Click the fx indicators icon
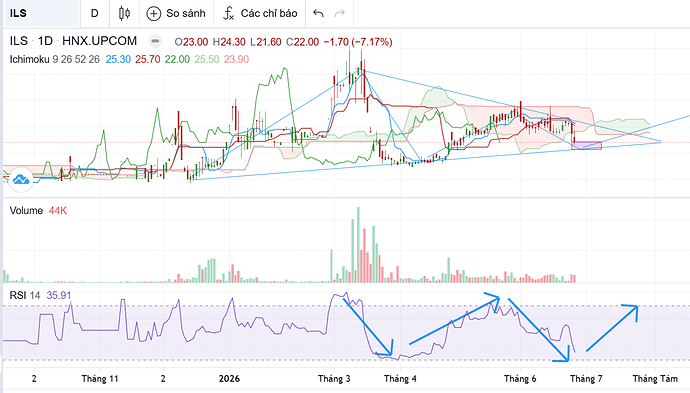 pyautogui.click(x=228, y=14)
